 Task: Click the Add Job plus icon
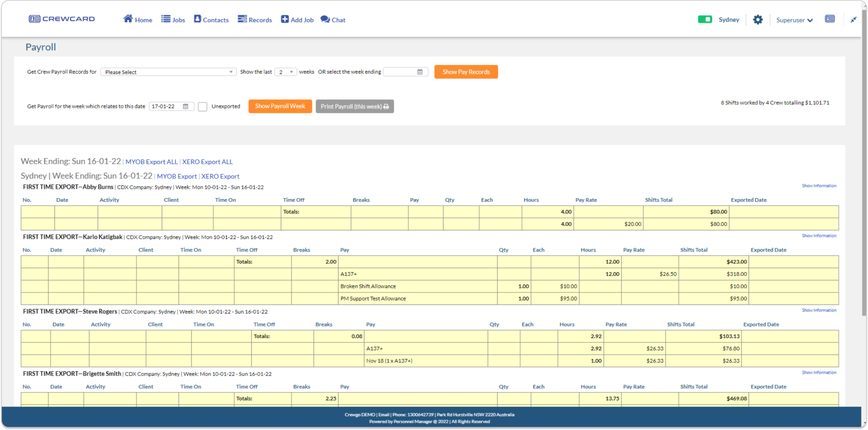(x=284, y=19)
